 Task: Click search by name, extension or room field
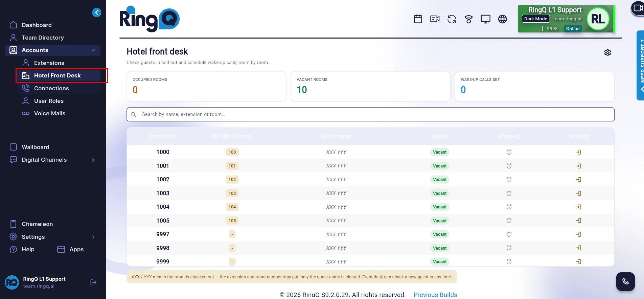click(370, 114)
